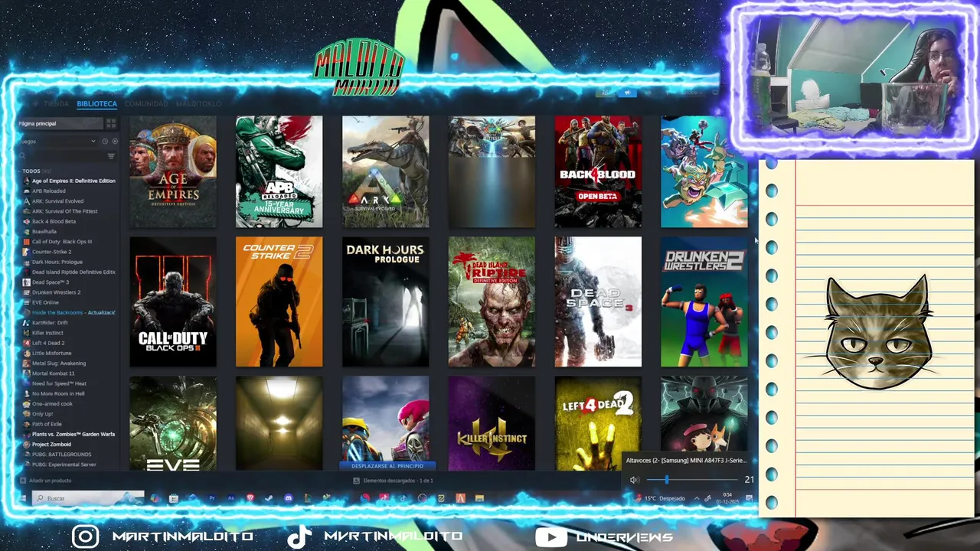Open the Juegos category dropdown

57,142
